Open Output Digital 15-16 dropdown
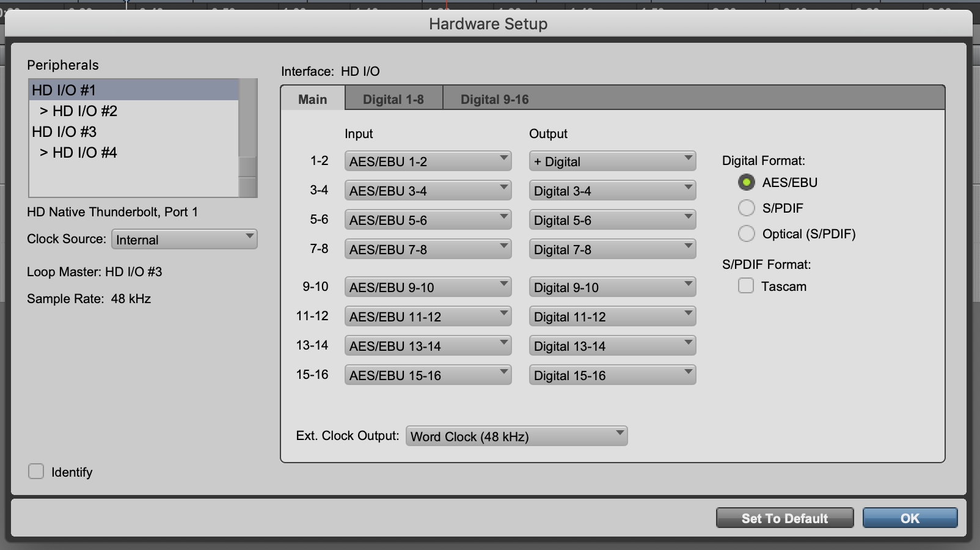The width and height of the screenshot is (980, 550). tap(612, 375)
